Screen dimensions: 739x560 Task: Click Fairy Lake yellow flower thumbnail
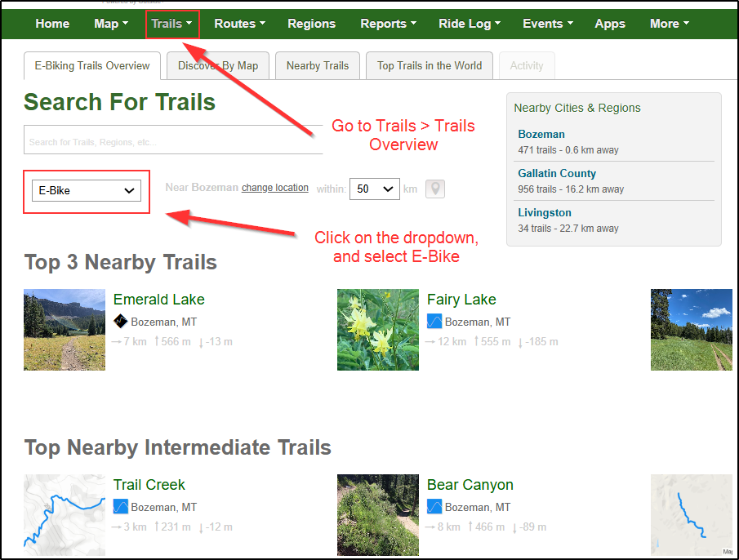[378, 330]
